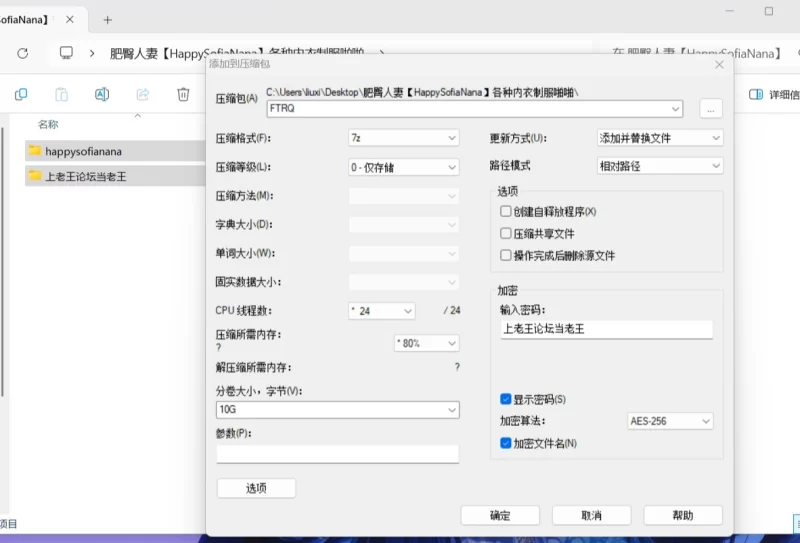
Task: Click the Copy icon in Explorer toolbar
Action: pos(21,94)
